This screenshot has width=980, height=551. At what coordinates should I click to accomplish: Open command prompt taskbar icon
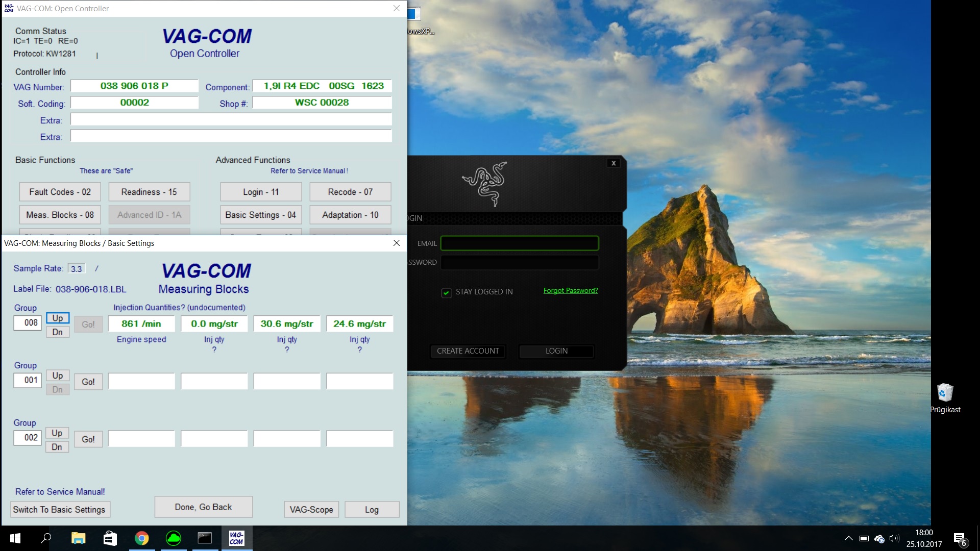click(x=205, y=538)
